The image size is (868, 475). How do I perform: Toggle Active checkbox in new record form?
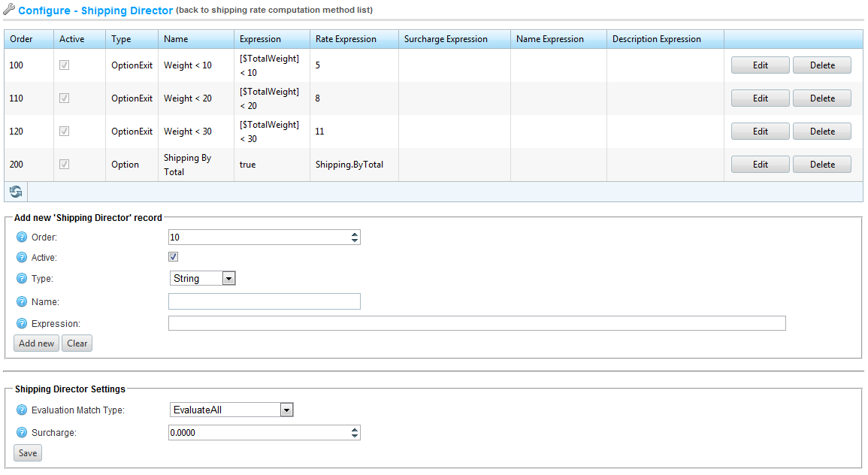coord(174,257)
